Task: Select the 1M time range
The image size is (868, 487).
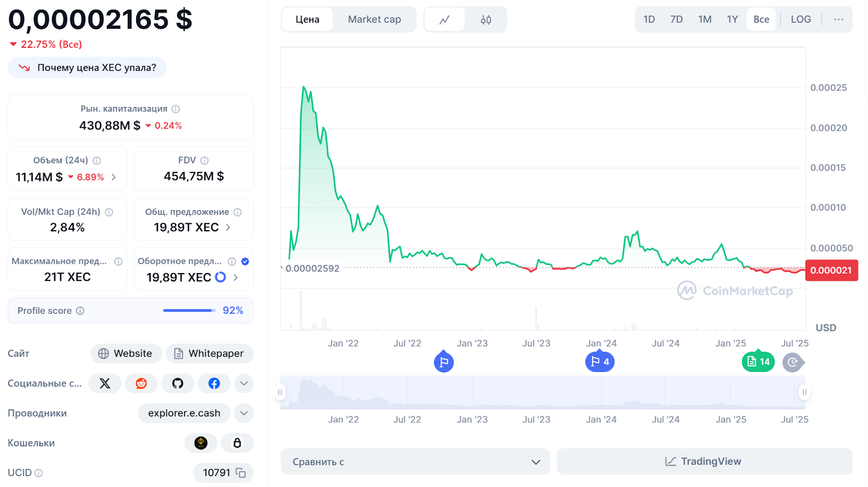Action: (705, 20)
